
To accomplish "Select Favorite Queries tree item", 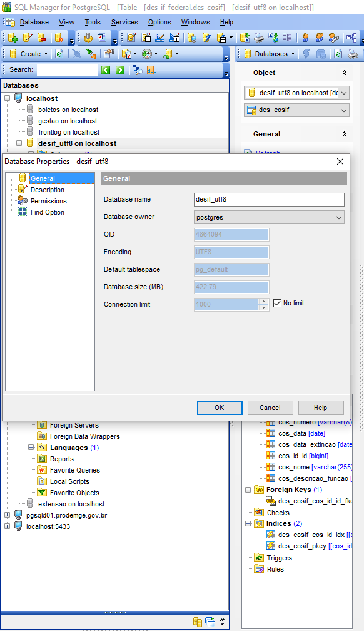I will 75,470.
